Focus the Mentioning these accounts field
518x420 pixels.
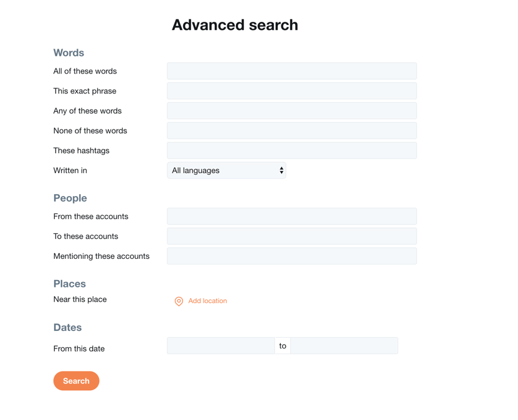click(x=292, y=256)
